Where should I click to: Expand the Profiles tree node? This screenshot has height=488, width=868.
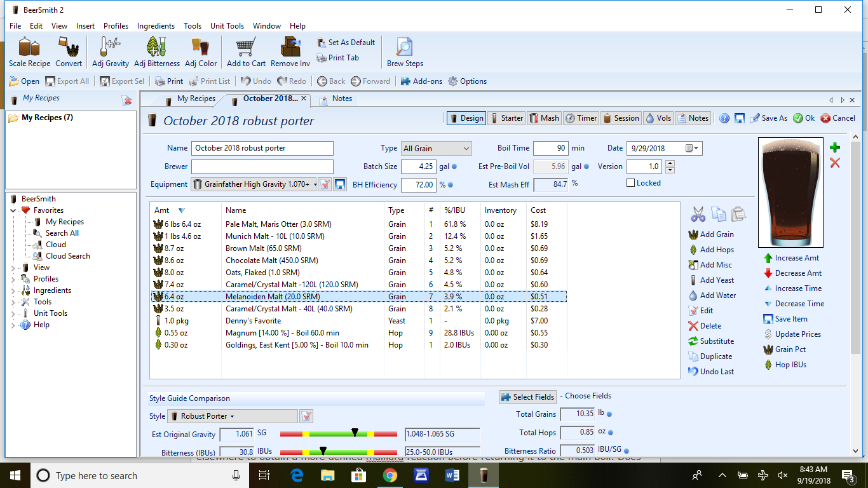pos(13,279)
